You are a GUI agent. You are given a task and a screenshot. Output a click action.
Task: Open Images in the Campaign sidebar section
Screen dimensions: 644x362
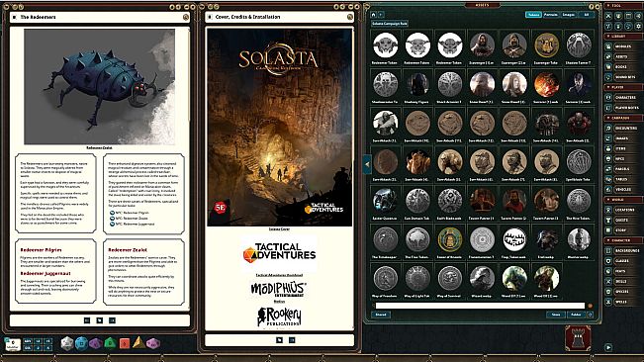point(622,138)
